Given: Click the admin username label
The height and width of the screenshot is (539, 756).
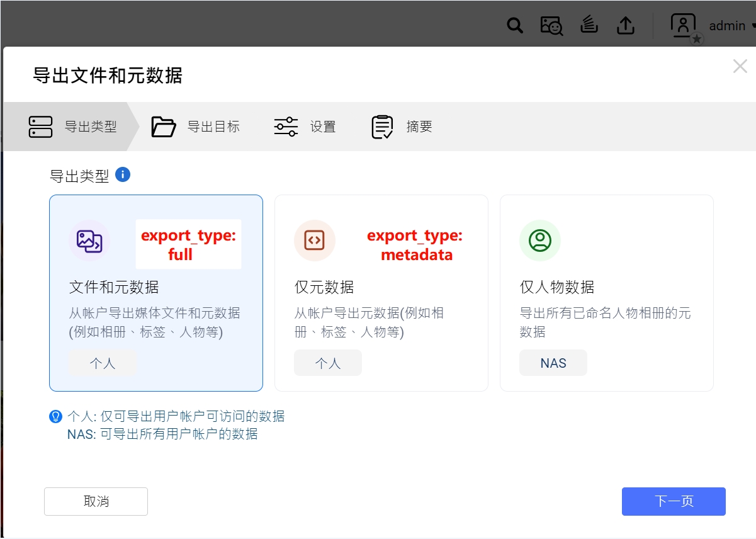Looking at the screenshot, I should 727,26.
